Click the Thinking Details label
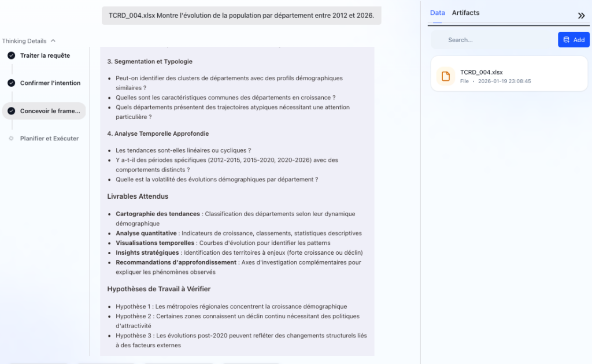The image size is (592, 364). coord(24,41)
